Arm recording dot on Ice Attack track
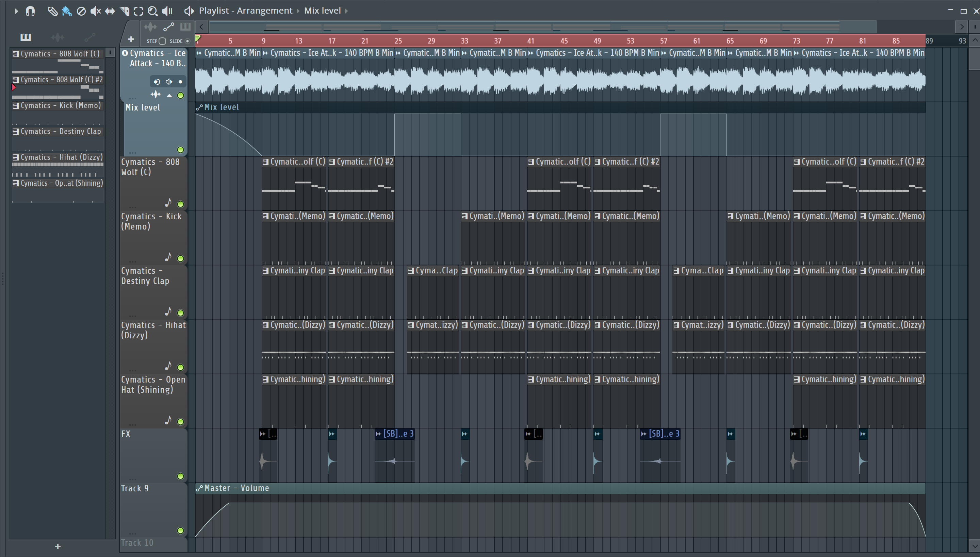Viewport: 980px width, 557px height. tap(180, 82)
